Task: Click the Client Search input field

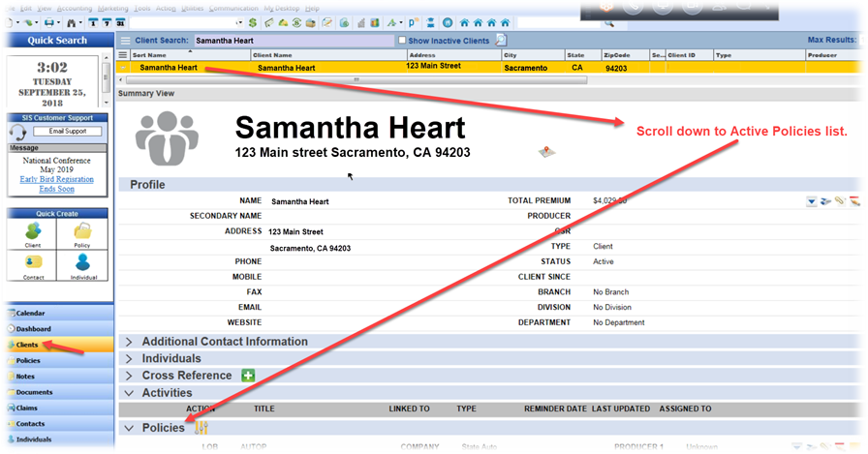Action: click(291, 41)
